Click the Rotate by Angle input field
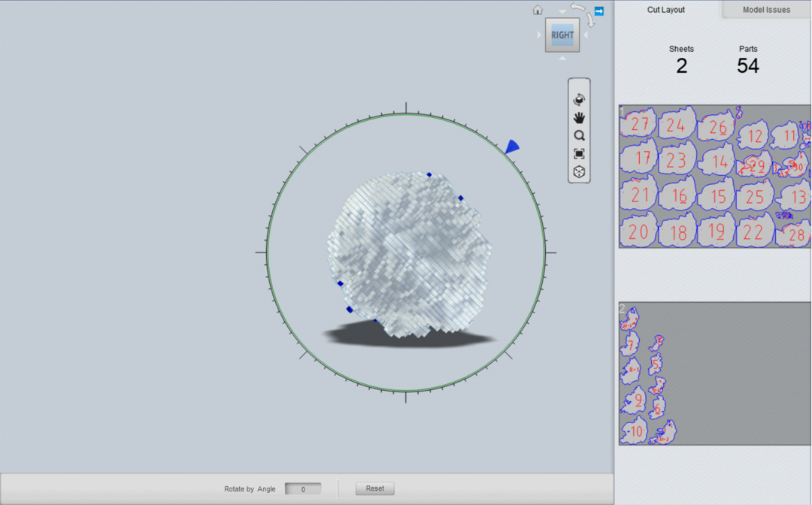 coord(302,489)
